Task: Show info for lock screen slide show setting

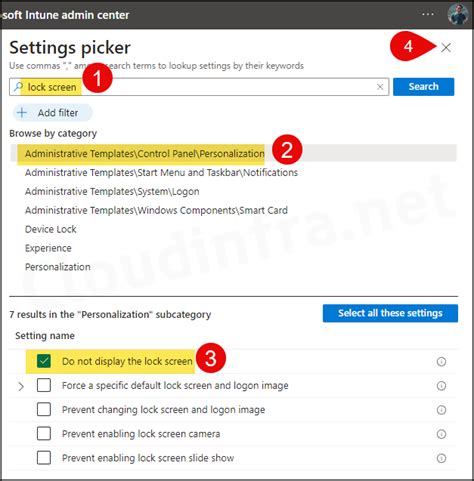Action: [441, 458]
